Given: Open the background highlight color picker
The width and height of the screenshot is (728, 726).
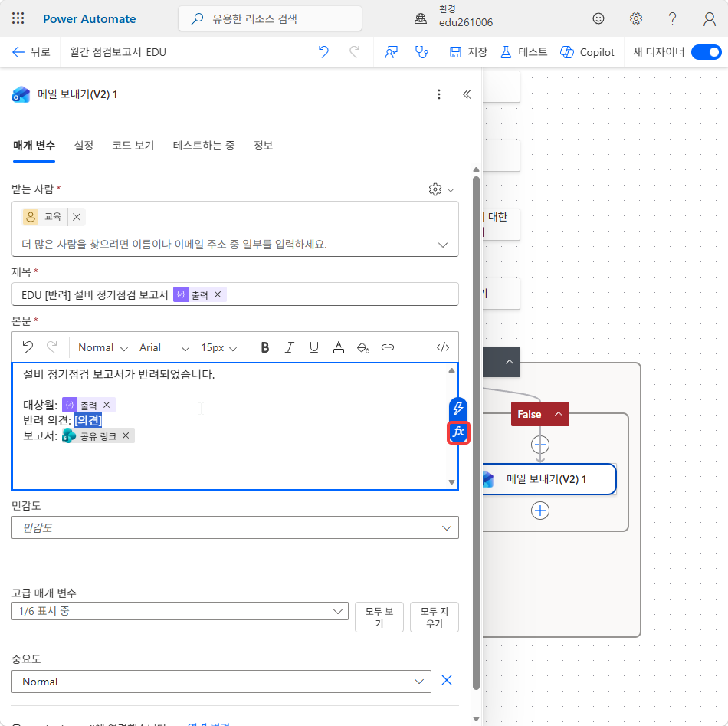Looking at the screenshot, I should (x=363, y=347).
